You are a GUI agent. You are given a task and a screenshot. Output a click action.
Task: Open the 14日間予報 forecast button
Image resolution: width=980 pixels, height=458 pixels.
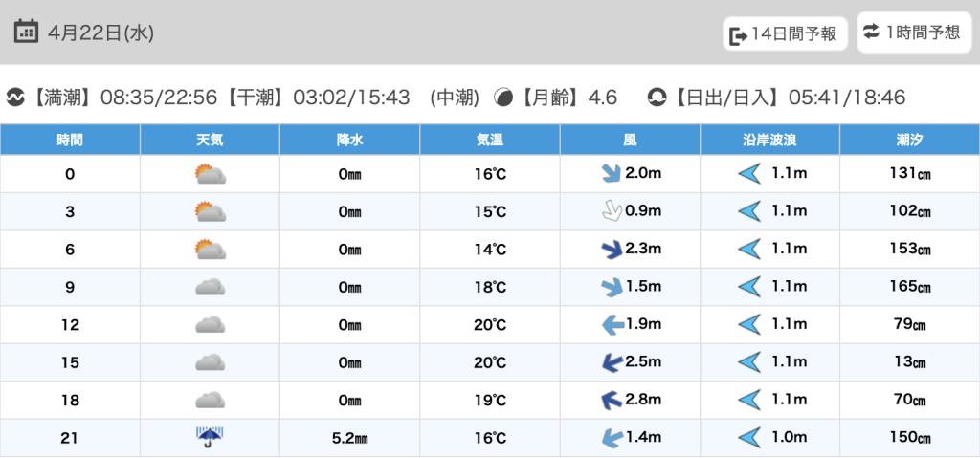785,34
